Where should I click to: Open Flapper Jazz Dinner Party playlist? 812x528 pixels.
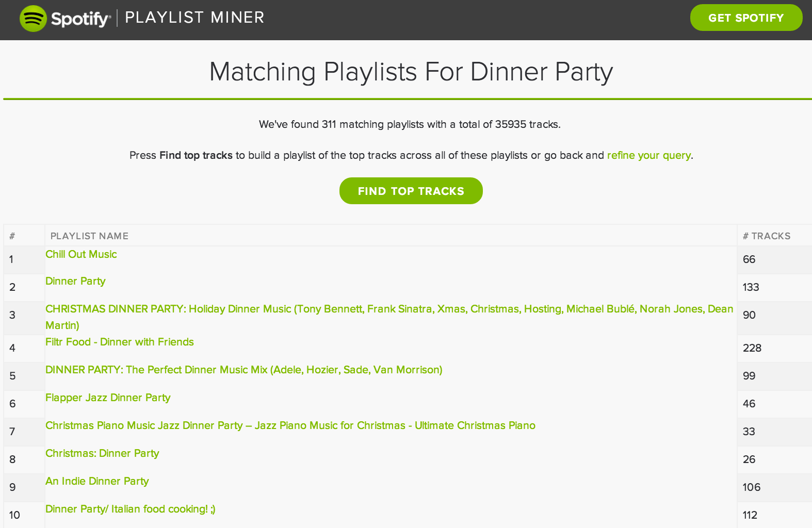[x=108, y=398]
